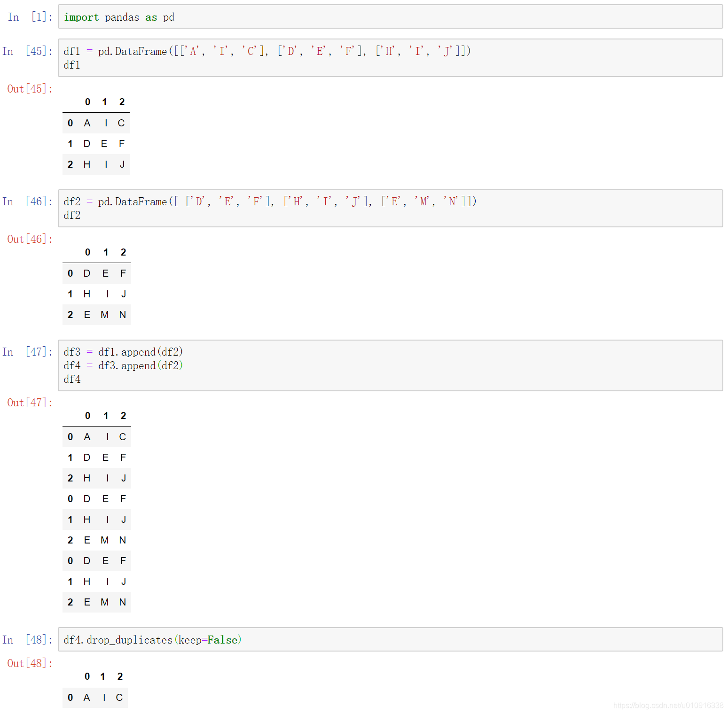Click the In [48]: prompt label
This screenshot has width=728, height=714.
pos(27,640)
